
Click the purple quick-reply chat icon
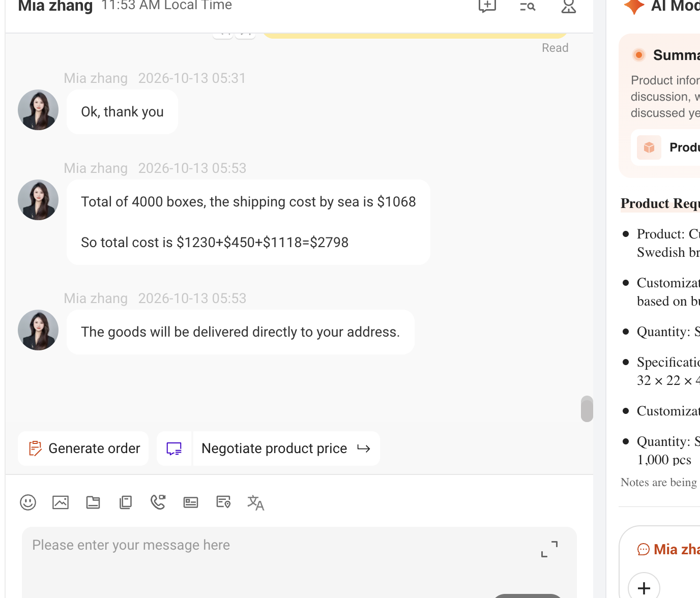174,448
